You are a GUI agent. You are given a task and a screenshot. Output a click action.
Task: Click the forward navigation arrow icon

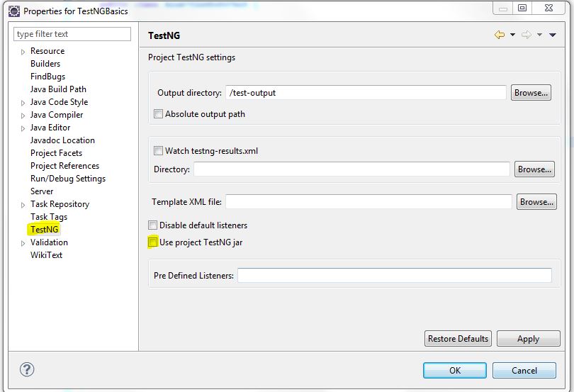527,35
